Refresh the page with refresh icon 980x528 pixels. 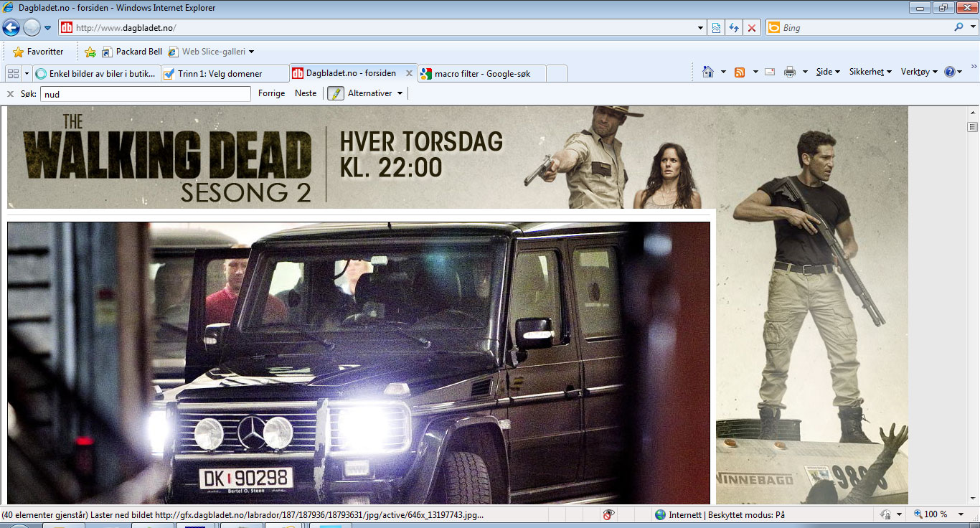click(734, 28)
